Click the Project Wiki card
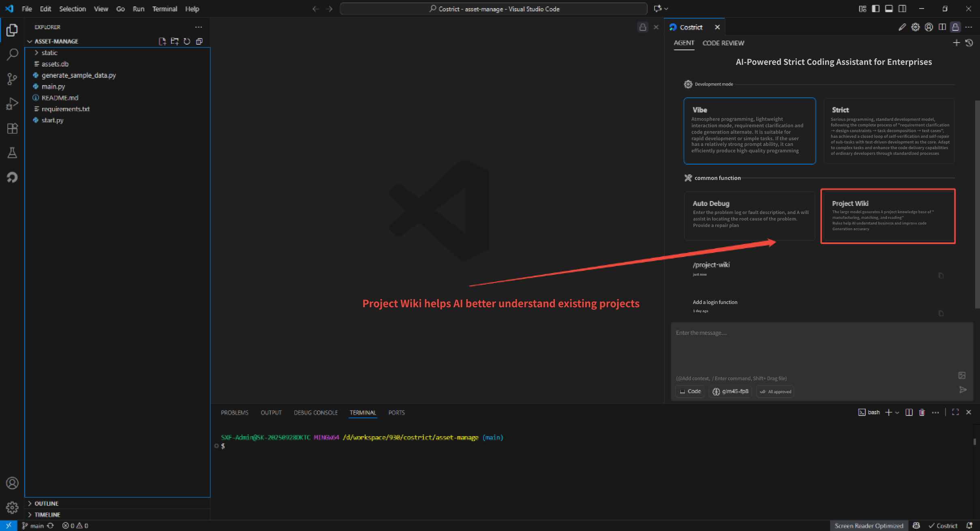Viewport: 980px width, 531px height. point(888,216)
